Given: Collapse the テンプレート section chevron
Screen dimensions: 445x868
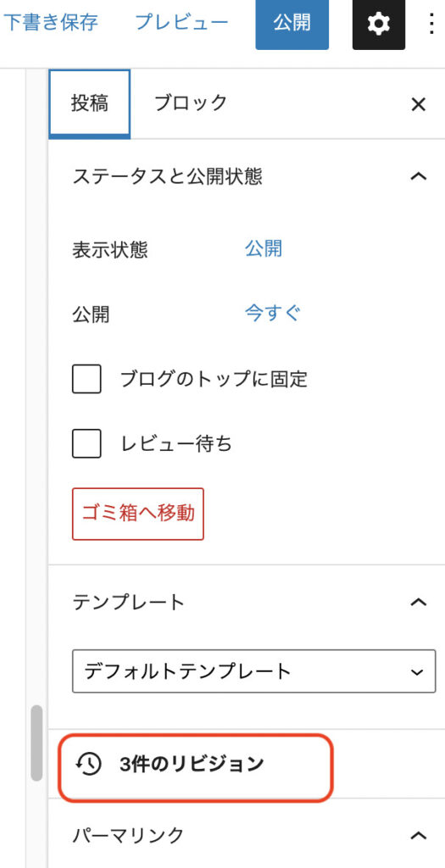Looking at the screenshot, I should (419, 603).
